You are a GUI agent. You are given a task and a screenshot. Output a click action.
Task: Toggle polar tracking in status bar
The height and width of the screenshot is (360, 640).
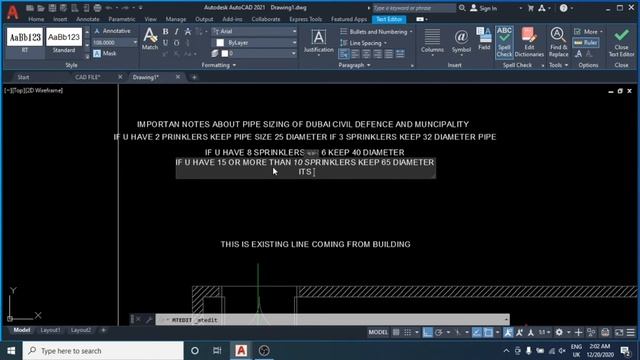click(x=439, y=333)
